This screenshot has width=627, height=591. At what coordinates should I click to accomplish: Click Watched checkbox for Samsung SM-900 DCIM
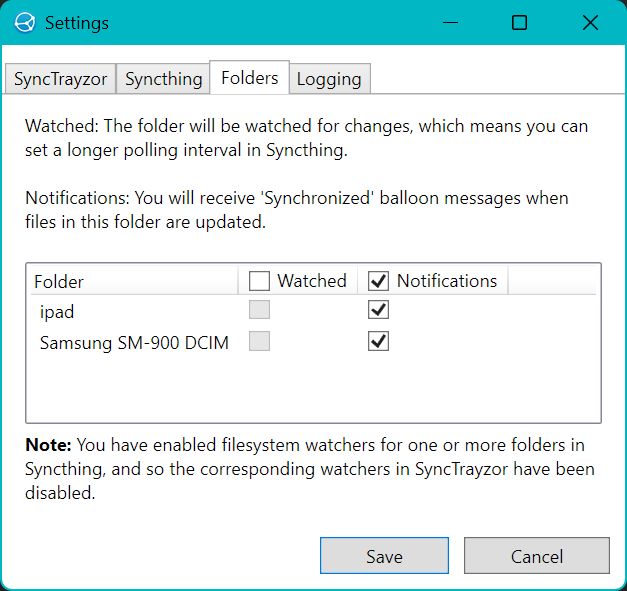(x=259, y=341)
